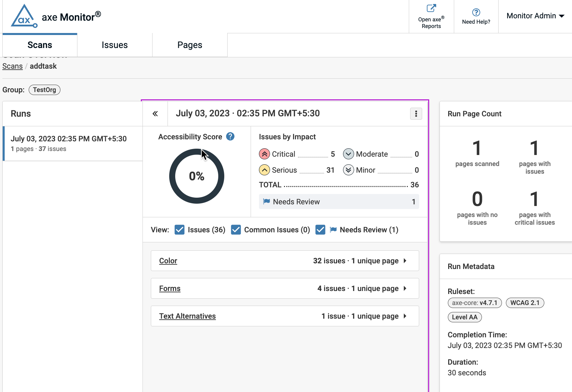This screenshot has width=572, height=392.
Task: Click the Serious impact yellow icon
Action: click(264, 170)
